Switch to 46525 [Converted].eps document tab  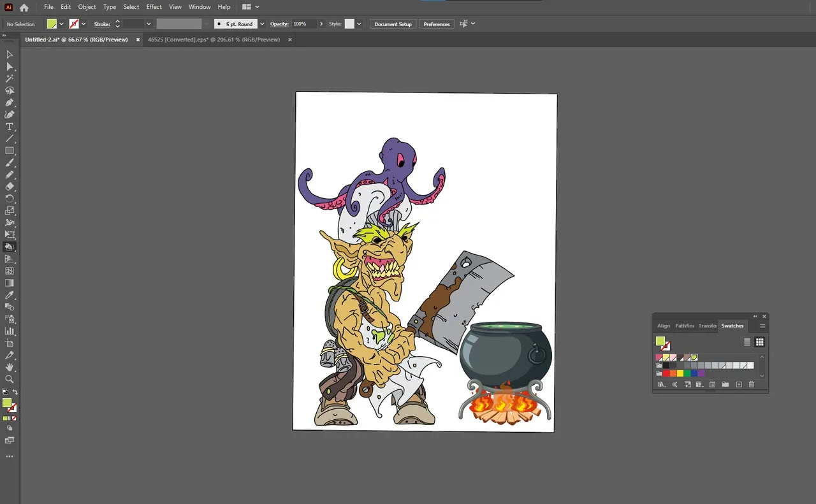214,40
